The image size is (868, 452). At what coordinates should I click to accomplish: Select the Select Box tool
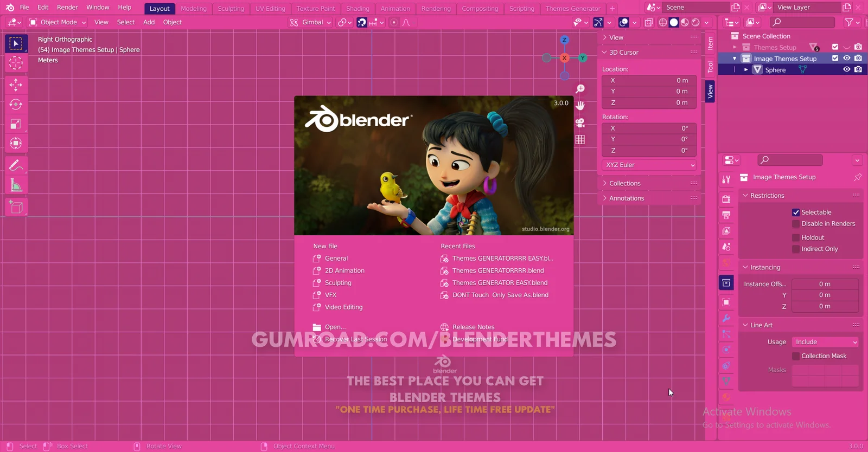pos(16,43)
